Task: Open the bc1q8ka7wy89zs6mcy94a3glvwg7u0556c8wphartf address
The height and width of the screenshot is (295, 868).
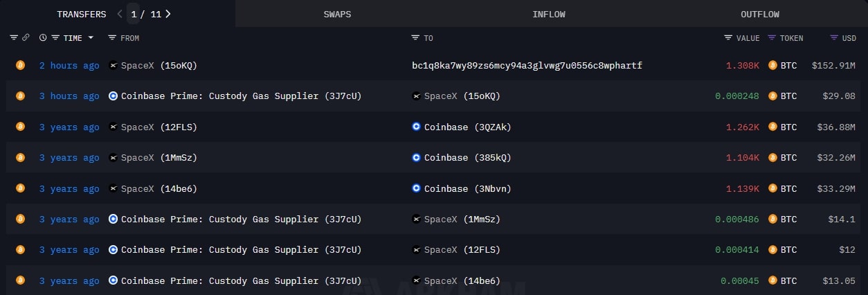Action: [x=527, y=66]
